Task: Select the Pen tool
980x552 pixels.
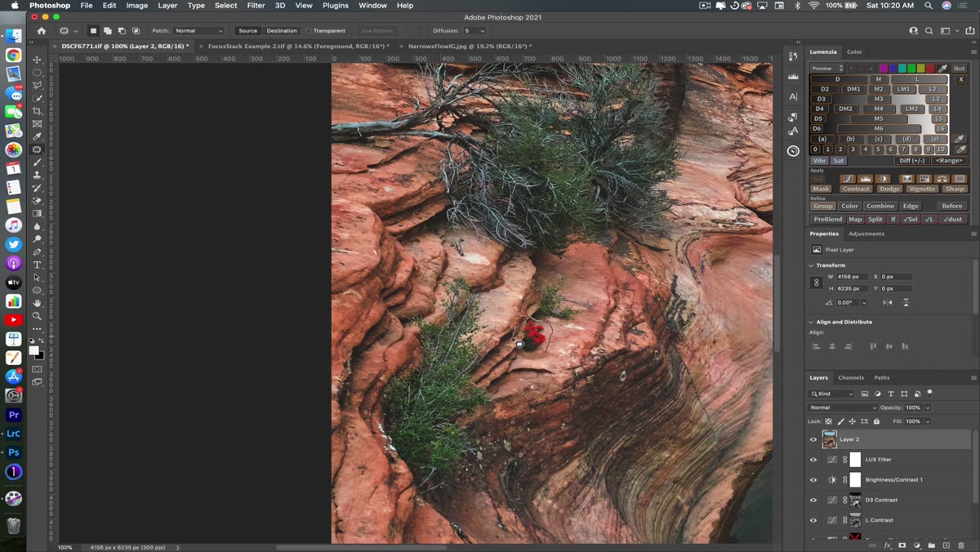Action: (x=37, y=252)
